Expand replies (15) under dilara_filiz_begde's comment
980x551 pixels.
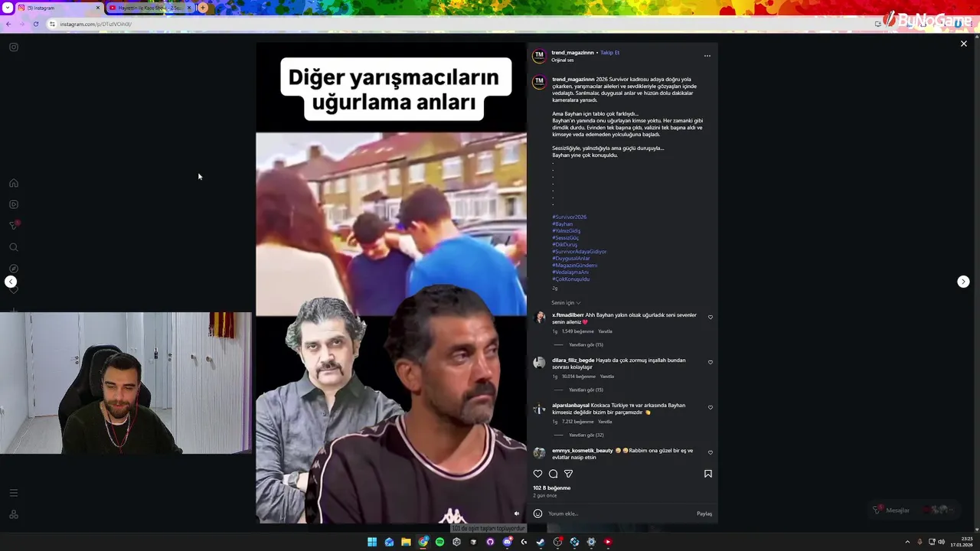586,390
